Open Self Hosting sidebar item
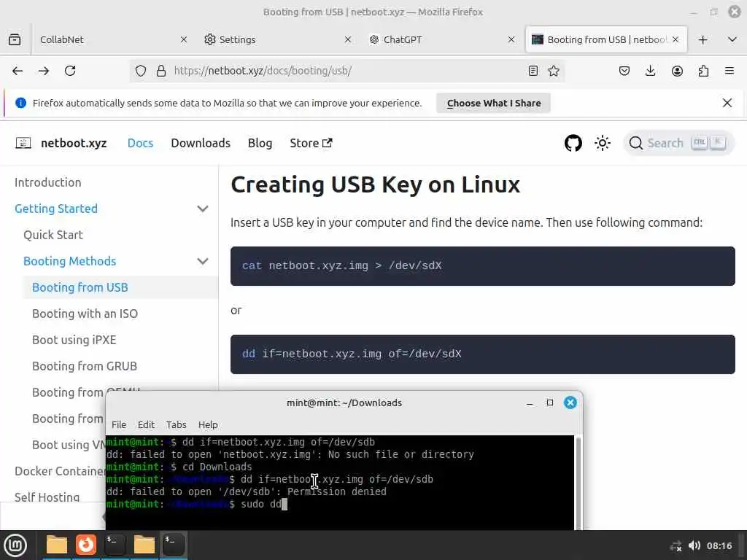 (x=47, y=497)
